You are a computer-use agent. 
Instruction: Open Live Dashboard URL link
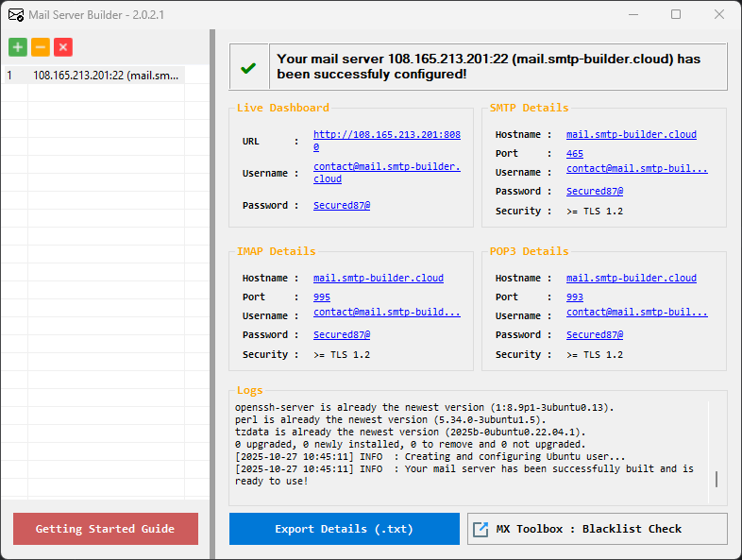point(387,141)
